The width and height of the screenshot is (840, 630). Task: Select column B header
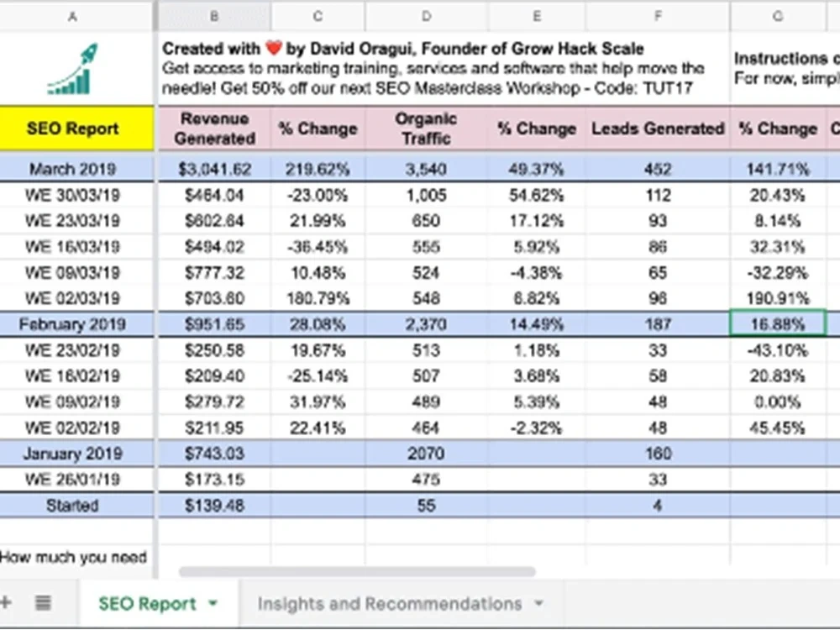point(214,17)
